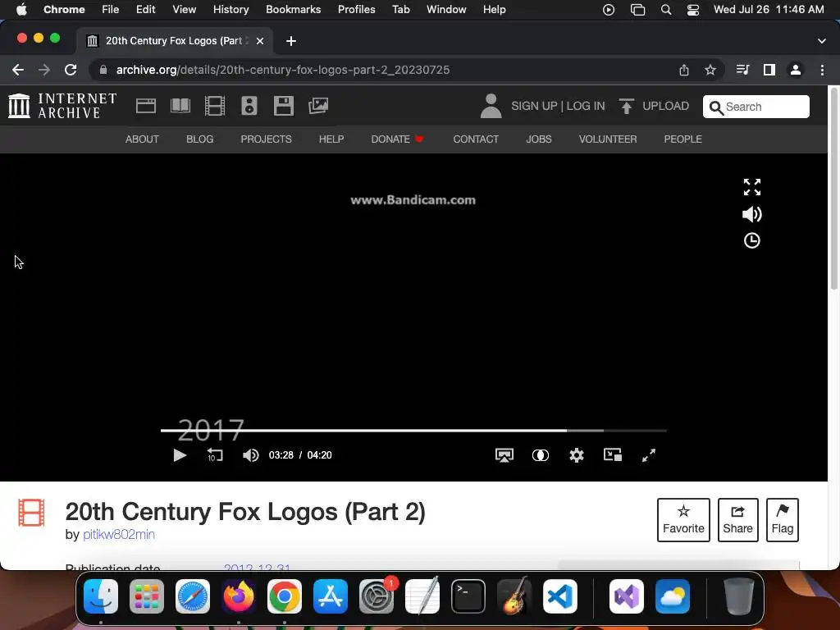Open the Texts book icon
This screenshot has height=630, width=840.
tap(180, 106)
